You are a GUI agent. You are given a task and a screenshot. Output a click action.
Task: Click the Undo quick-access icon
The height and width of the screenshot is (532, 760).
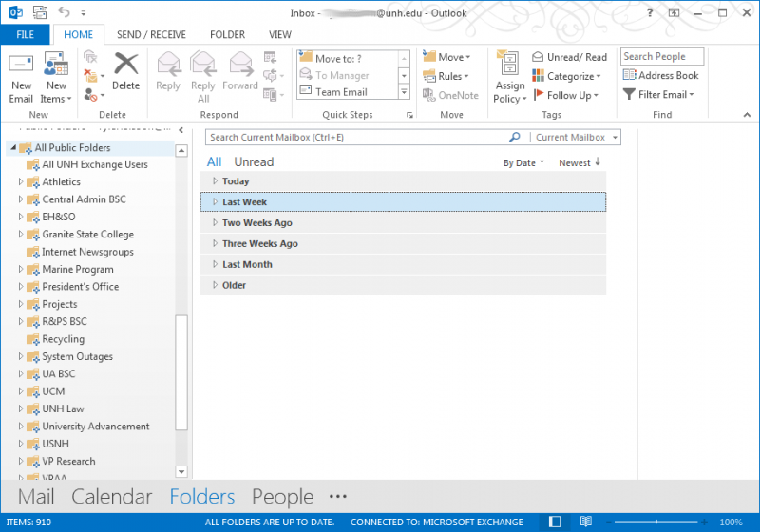point(64,12)
